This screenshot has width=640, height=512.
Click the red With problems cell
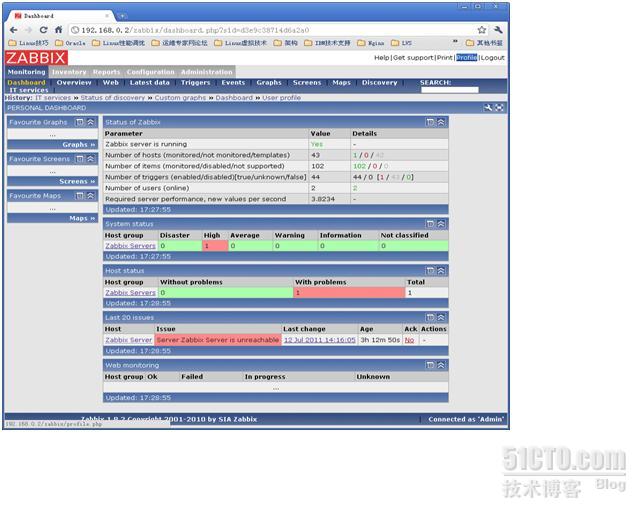pos(349,293)
